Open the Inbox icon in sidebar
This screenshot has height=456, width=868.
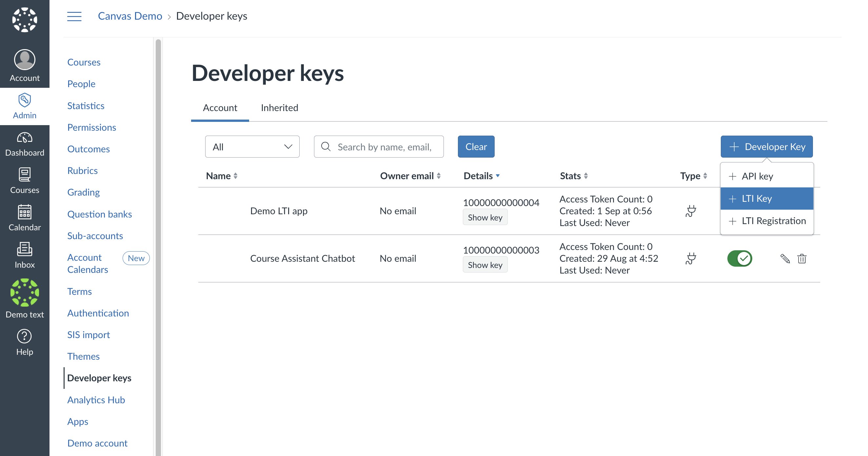(x=25, y=250)
